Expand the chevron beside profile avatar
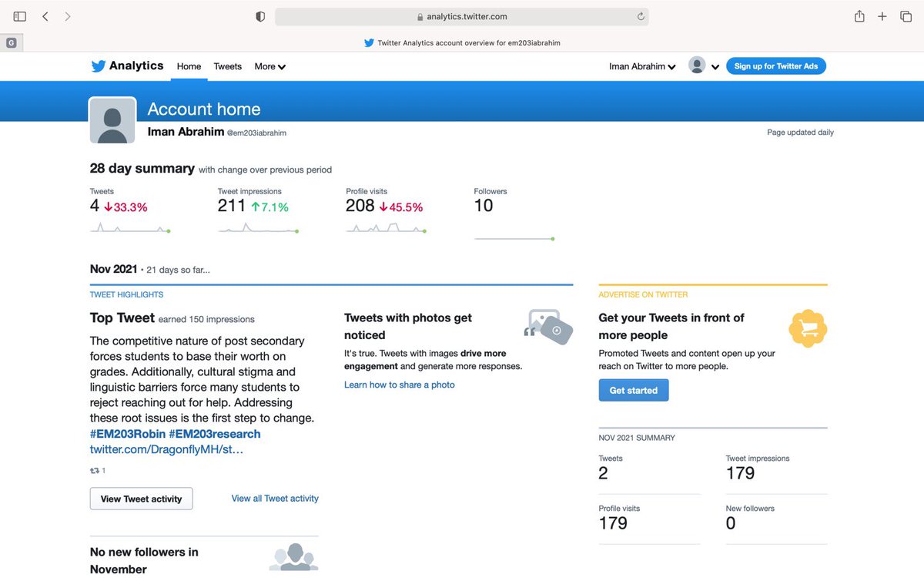The width and height of the screenshot is (924, 578). click(715, 67)
